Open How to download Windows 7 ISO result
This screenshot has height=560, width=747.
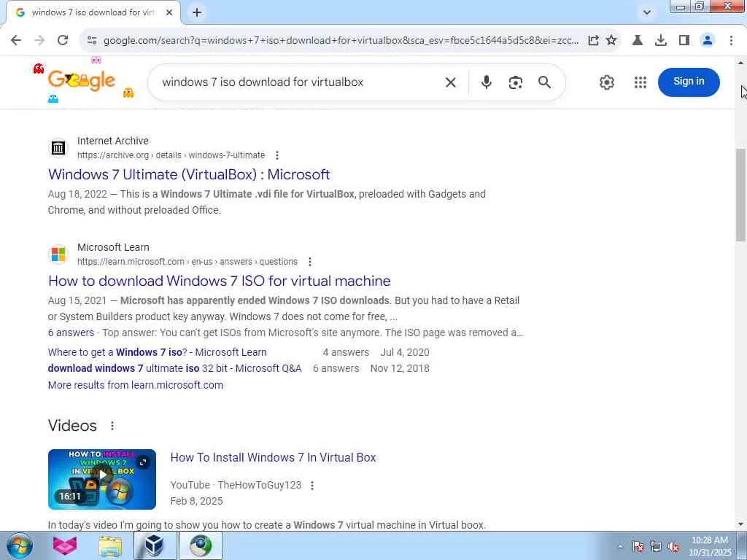point(219,281)
